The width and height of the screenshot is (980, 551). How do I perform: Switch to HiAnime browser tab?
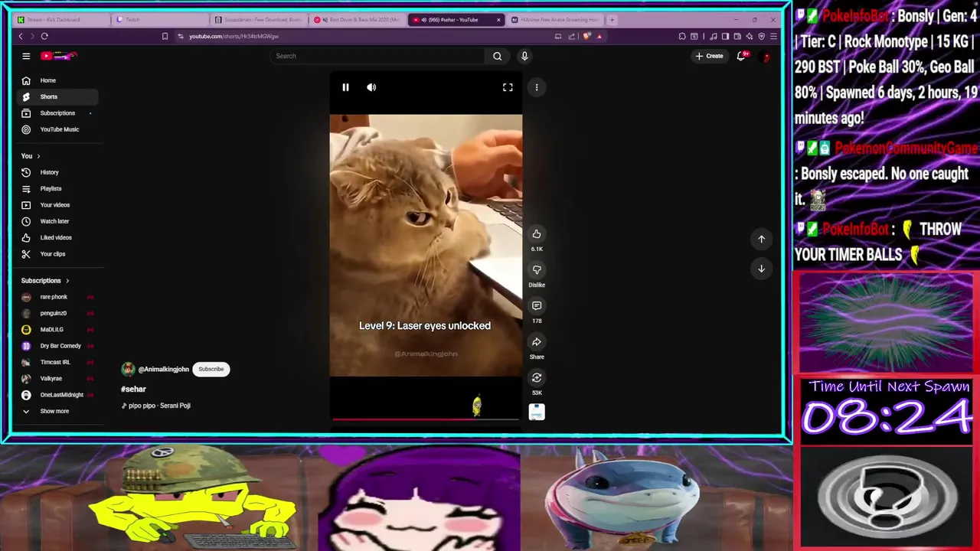click(x=556, y=20)
